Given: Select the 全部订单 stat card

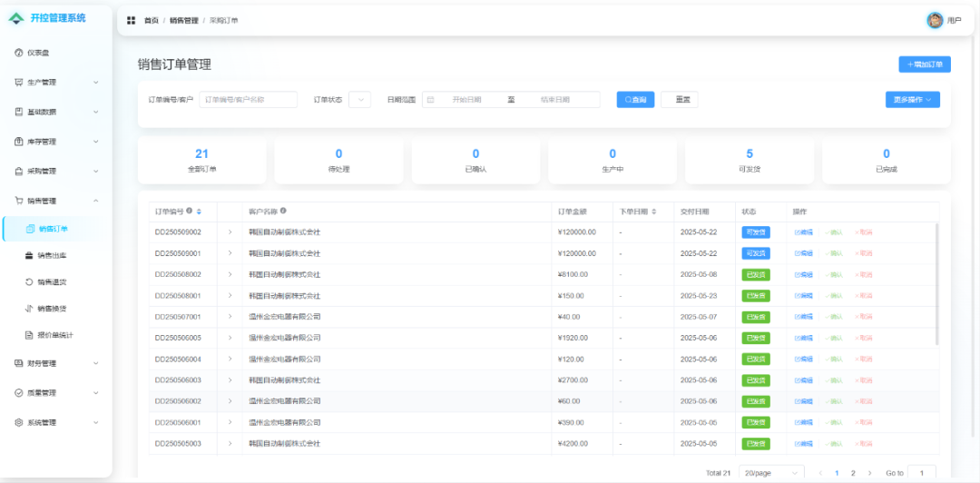Looking at the screenshot, I should [x=201, y=160].
